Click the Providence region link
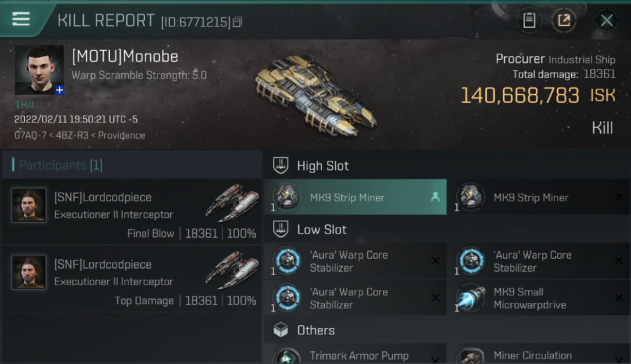This screenshot has width=631, height=364. coord(121,135)
